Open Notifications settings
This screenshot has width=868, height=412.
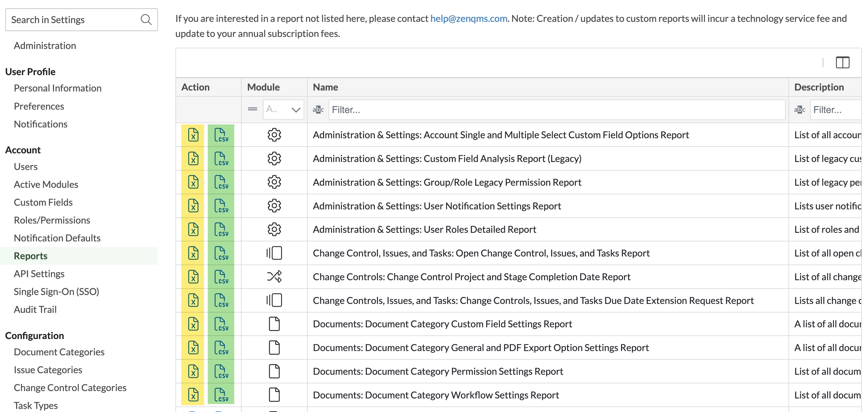[40, 124]
